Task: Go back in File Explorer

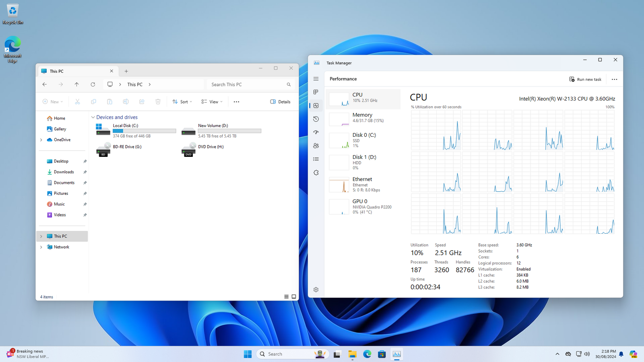Action: [45, 84]
